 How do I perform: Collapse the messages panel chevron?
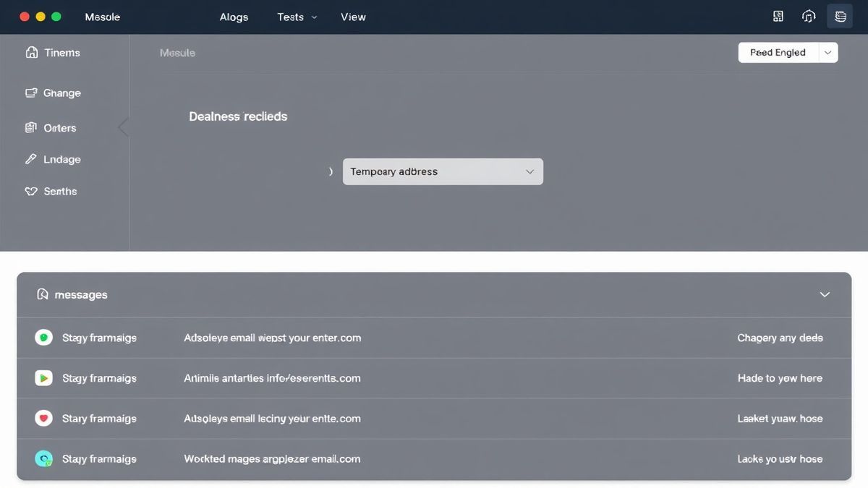(825, 295)
